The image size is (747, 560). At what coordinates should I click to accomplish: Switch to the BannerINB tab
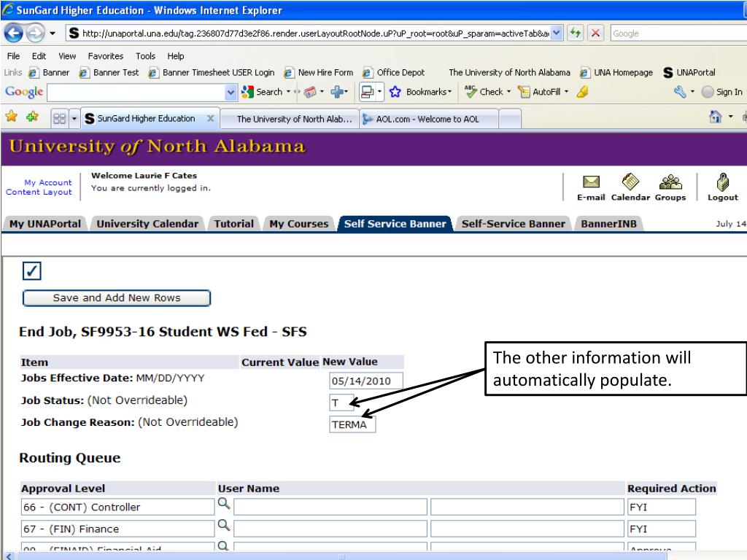(608, 223)
